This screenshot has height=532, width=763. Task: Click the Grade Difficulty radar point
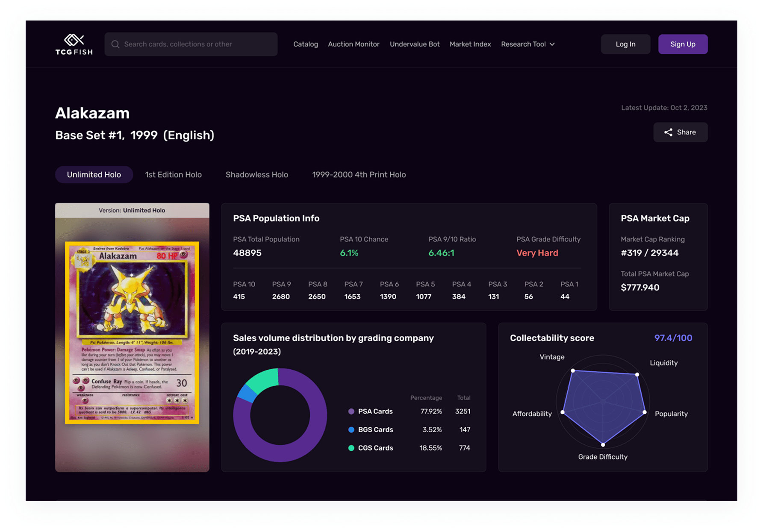[603, 445]
